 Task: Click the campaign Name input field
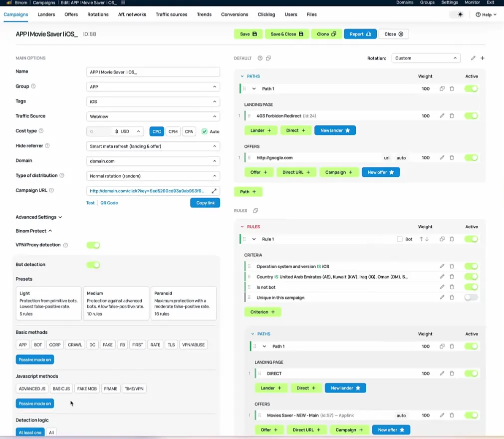point(153,72)
